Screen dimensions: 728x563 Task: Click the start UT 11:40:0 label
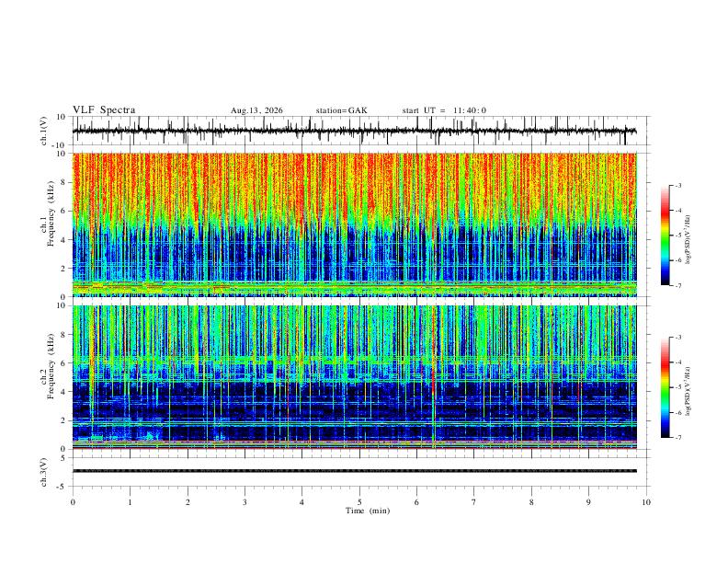(444, 110)
